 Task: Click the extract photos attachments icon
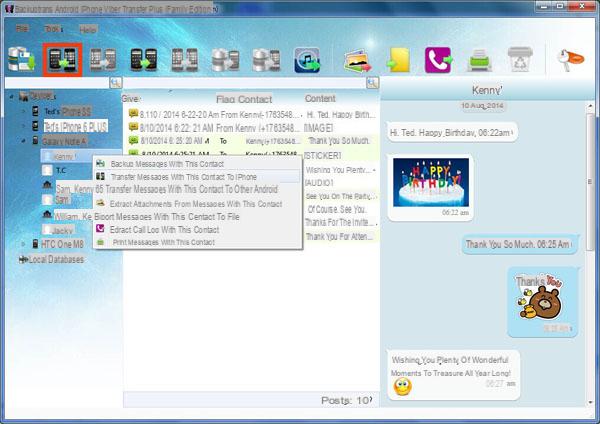coord(358,60)
